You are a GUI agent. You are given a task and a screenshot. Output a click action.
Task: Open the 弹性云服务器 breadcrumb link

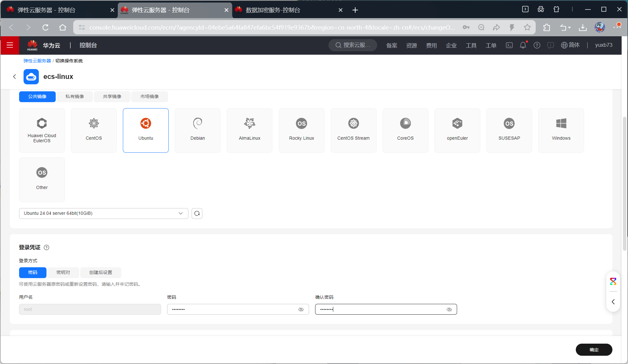[x=37, y=61]
